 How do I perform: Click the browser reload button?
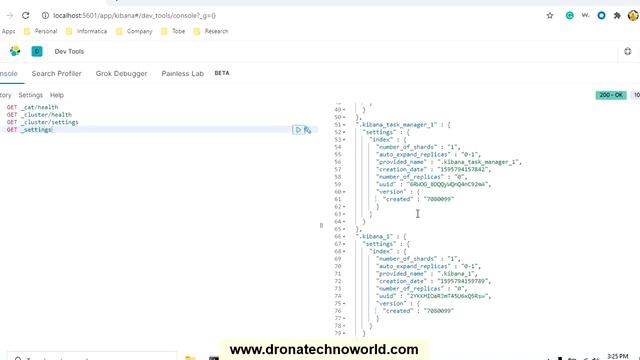[26, 16]
